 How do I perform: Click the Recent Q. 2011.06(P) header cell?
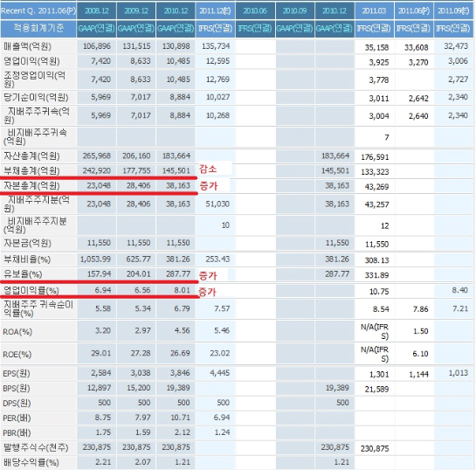click(38, 11)
